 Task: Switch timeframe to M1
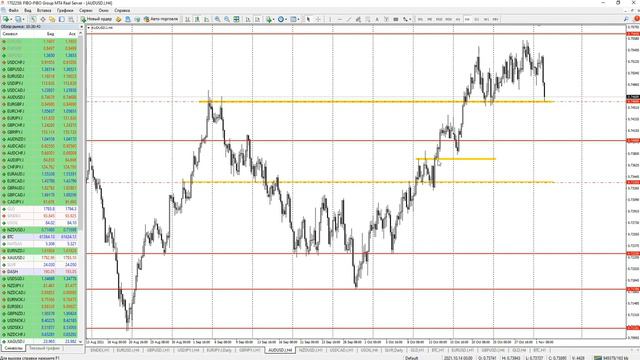click(x=420, y=19)
